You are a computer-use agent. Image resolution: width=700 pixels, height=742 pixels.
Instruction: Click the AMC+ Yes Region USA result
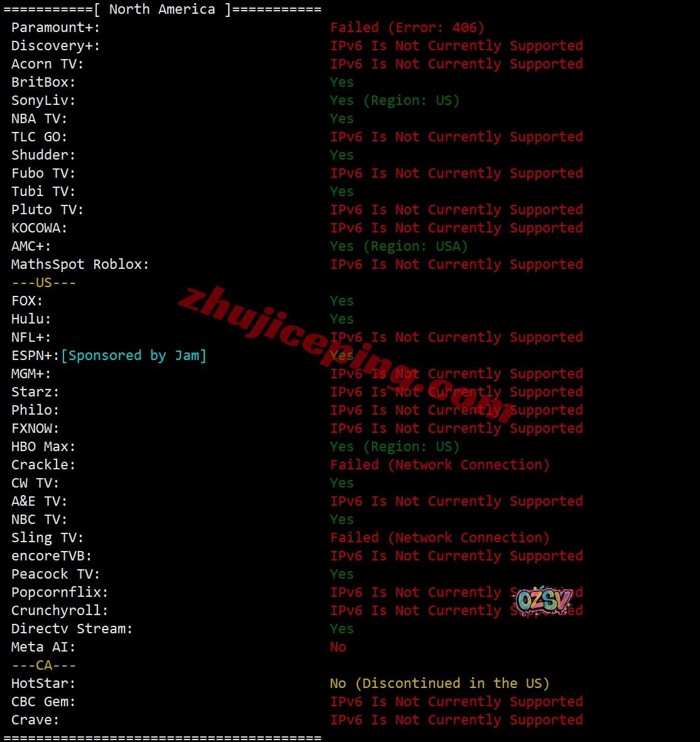click(399, 246)
